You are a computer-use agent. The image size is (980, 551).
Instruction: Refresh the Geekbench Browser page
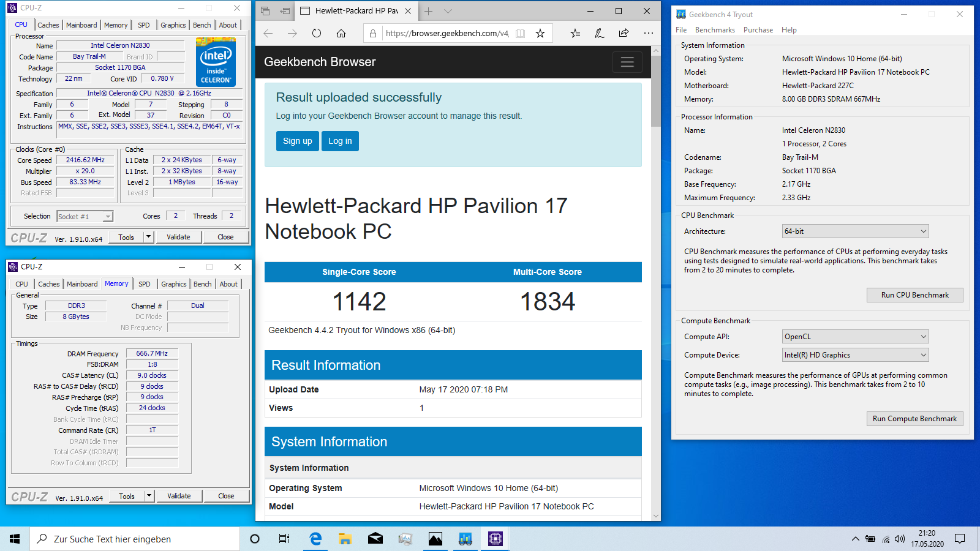[317, 34]
